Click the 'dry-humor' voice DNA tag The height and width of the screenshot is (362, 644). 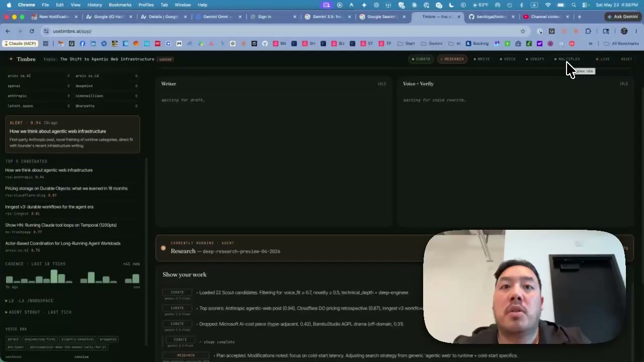[16, 347]
